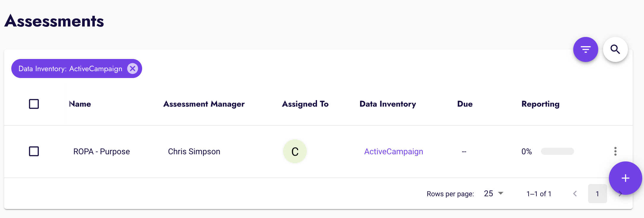This screenshot has height=218, width=644.
Task: Check the ROPA - Purpose row checkbox
Action: click(x=34, y=151)
